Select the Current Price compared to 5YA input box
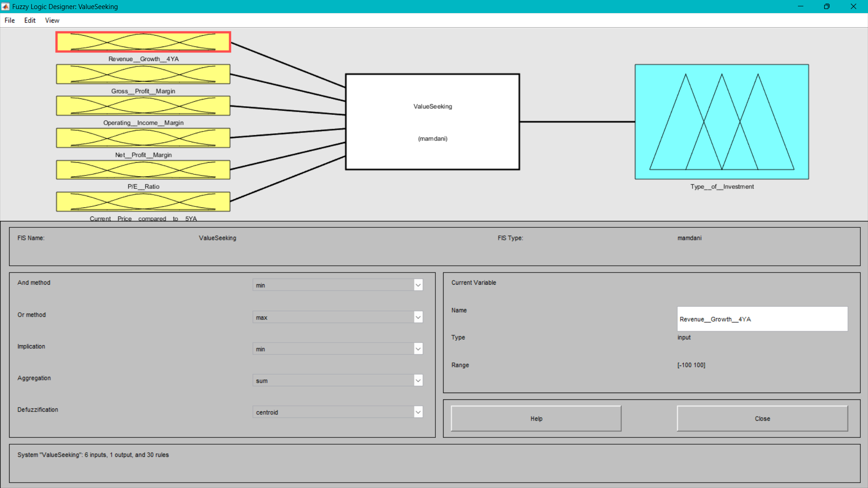The image size is (868, 488). [143, 202]
